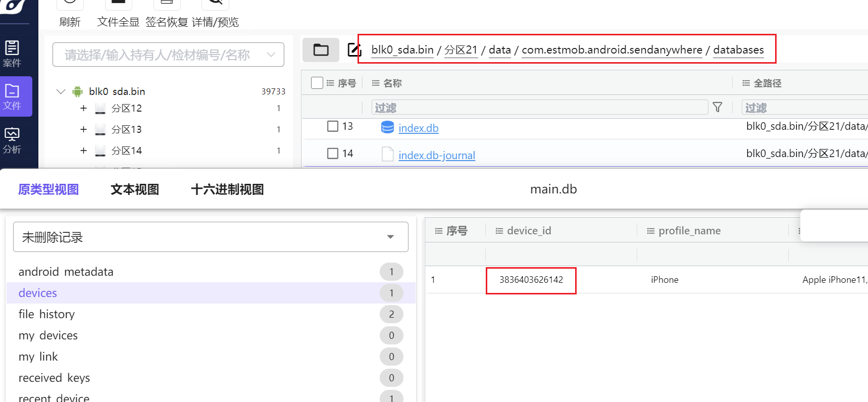Screen dimensions: 868x402
Task: Collapse the blk0_sda.bin tree node
Action: pyautogui.click(x=61, y=91)
